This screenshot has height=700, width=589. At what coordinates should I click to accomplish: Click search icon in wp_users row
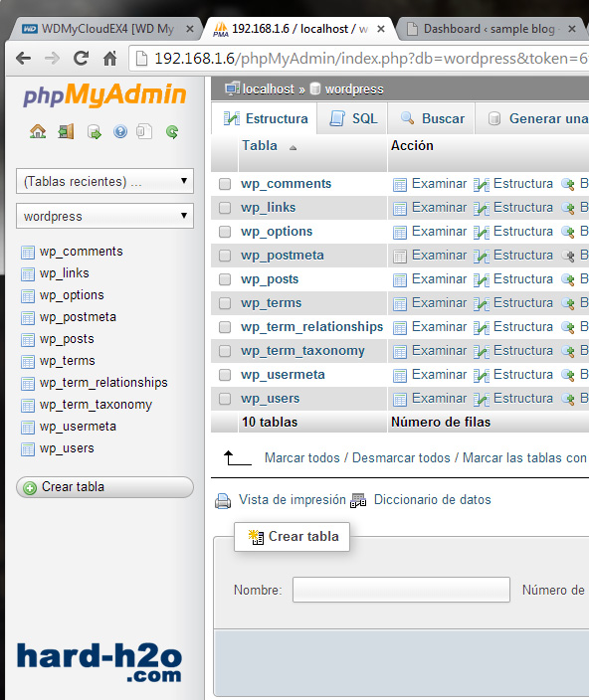(x=568, y=399)
